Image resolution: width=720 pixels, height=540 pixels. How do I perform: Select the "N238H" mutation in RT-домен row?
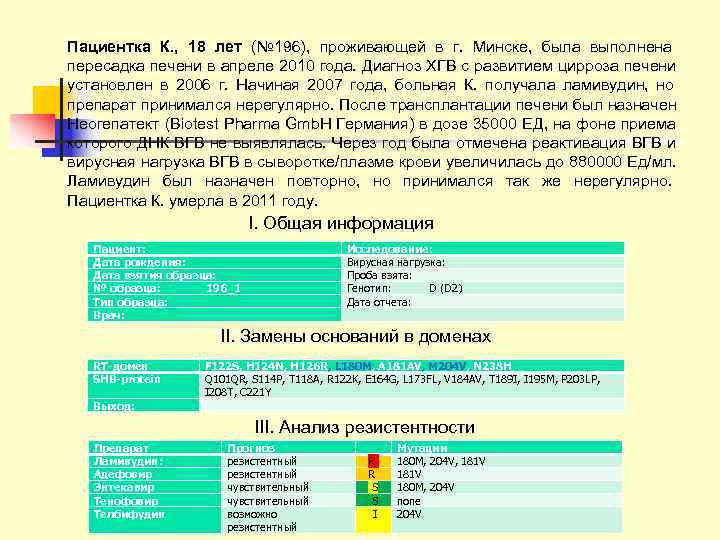[492, 366]
